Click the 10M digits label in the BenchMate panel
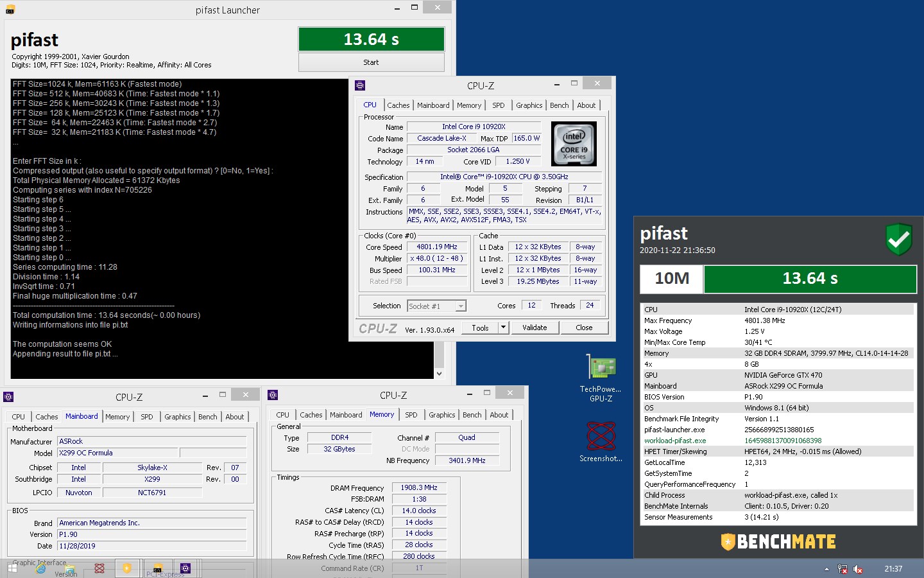The image size is (924, 578). coord(672,278)
